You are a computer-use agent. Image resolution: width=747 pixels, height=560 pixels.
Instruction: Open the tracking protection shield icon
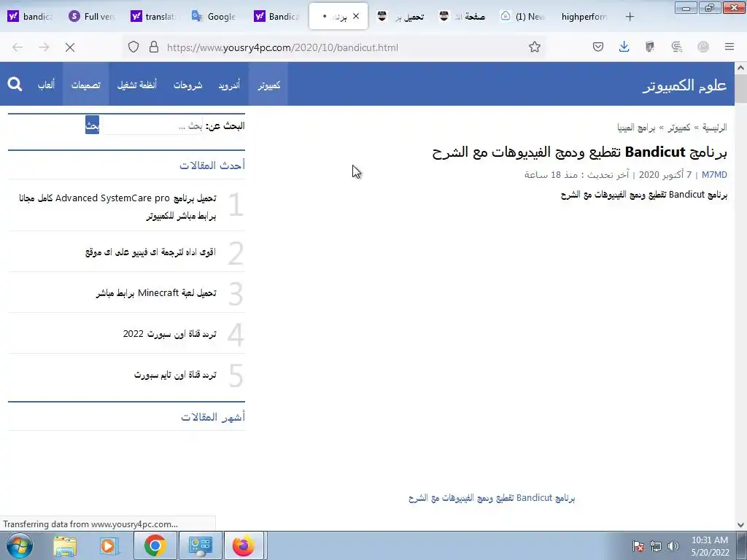(133, 47)
